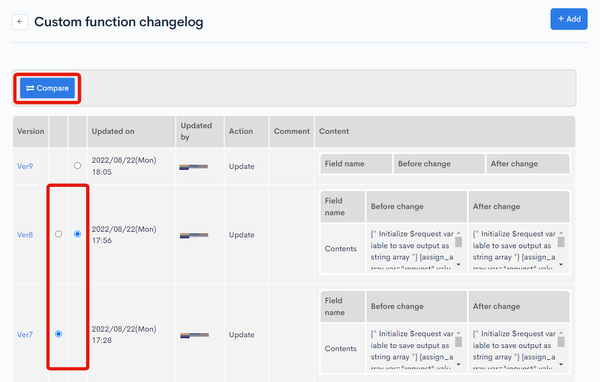Click the date 2022/08/22(Mon) 17:28
Image resolution: width=600 pixels, height=382 pixels.
click(x=124, y=335)
